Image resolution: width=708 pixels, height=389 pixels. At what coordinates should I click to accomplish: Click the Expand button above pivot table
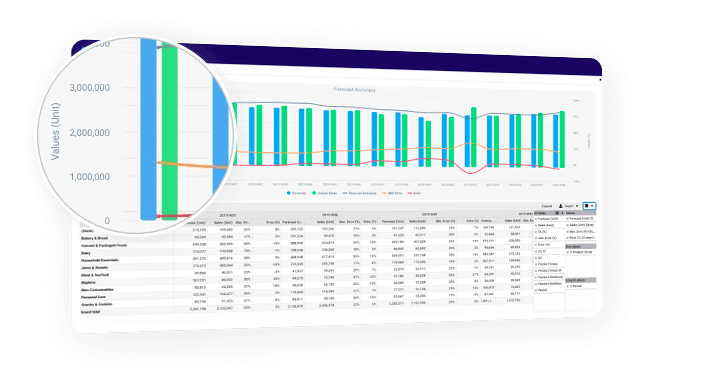[547, 206]
